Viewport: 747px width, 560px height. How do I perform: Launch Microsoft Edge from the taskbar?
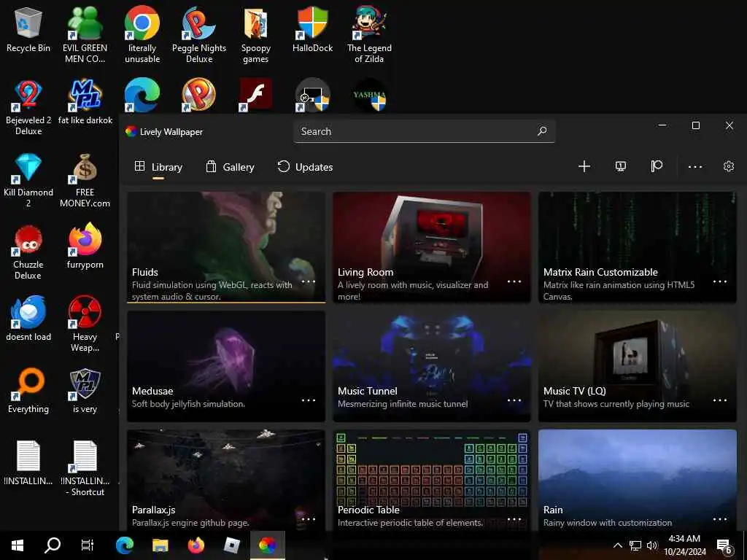125,545
